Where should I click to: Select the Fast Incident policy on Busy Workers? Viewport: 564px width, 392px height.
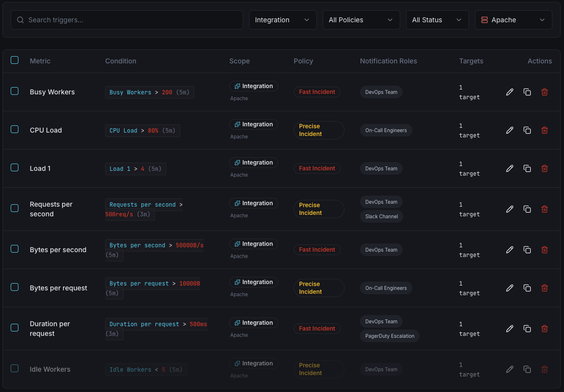click(317, 91)
